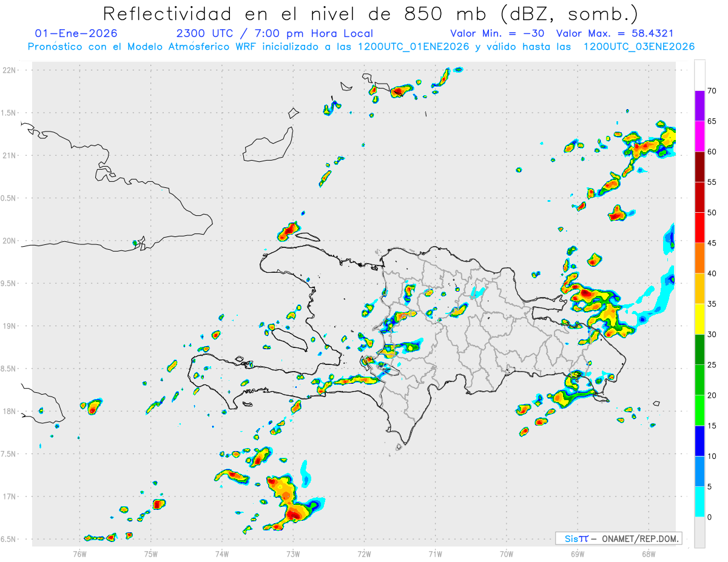Viewport: 728px width, 562px height.
Task: Click the 'SisTT – ONAMET/REP.DOM.' credit box
Action: [619, 538]
